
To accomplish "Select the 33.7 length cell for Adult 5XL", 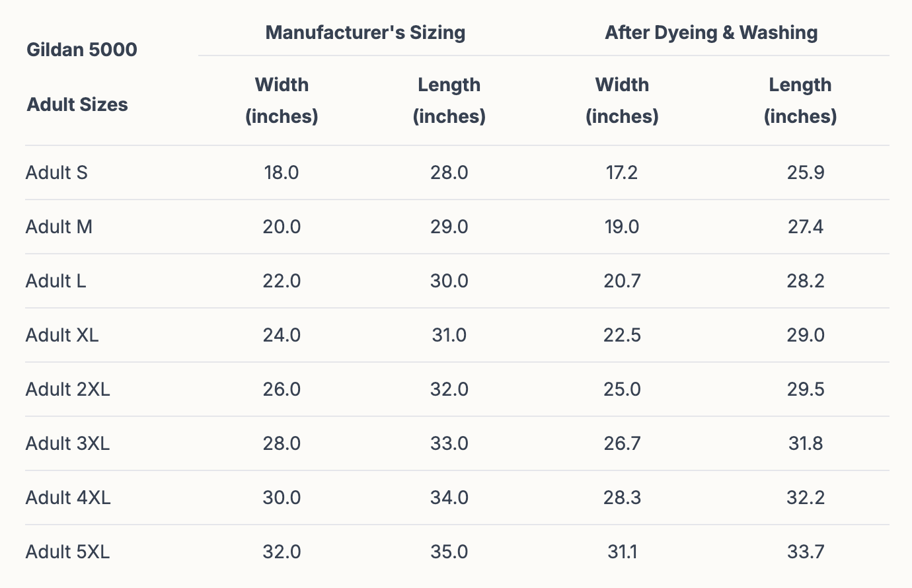I will [806, 552].
